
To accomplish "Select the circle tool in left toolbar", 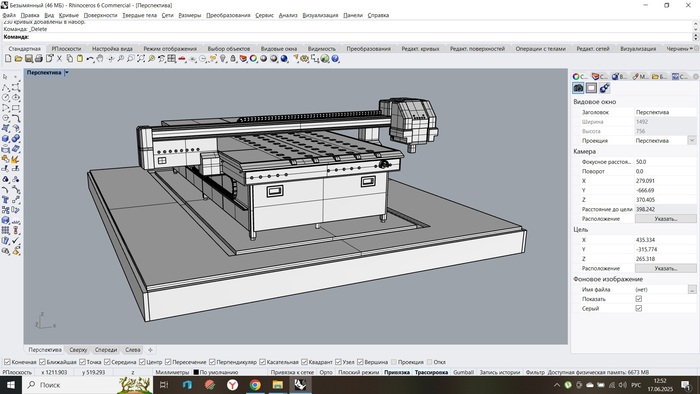I will (x=5, y=98).
